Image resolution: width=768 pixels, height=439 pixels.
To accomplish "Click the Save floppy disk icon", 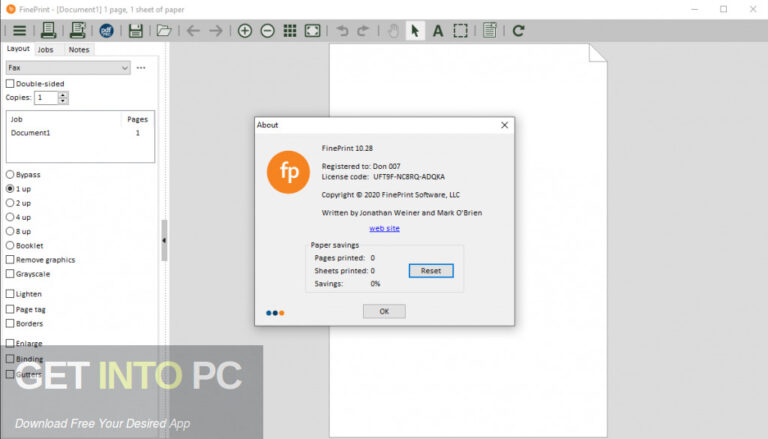I will click(x=136, y=31).
